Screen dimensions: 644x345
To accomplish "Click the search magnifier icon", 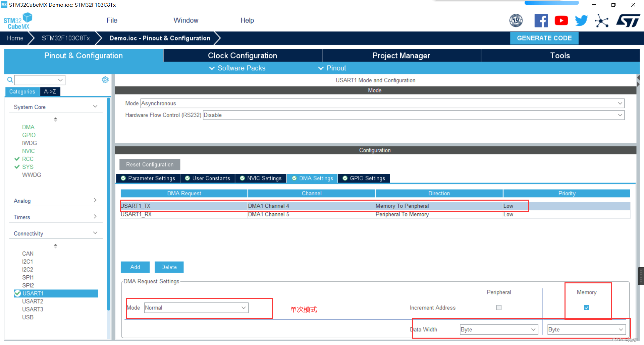I will point(10,80).
